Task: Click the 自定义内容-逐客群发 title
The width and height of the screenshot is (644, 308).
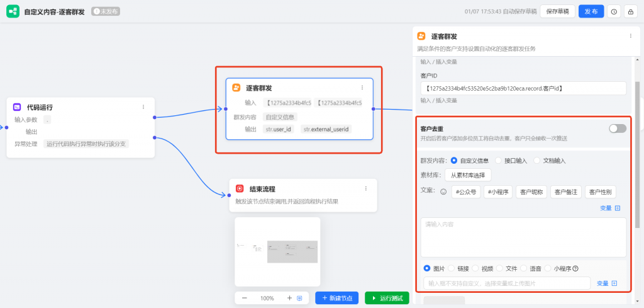Action: 54,11
